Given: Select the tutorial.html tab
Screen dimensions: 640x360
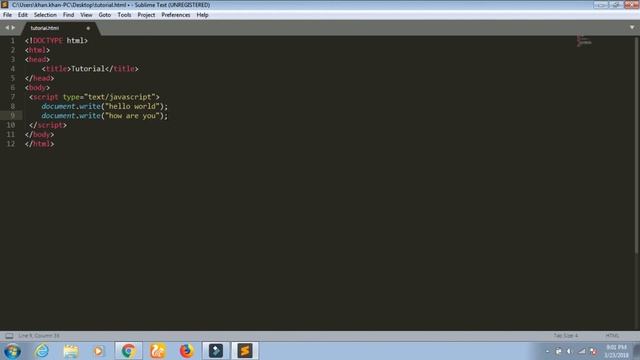Looking at the screenshot, I should [60, 28].
